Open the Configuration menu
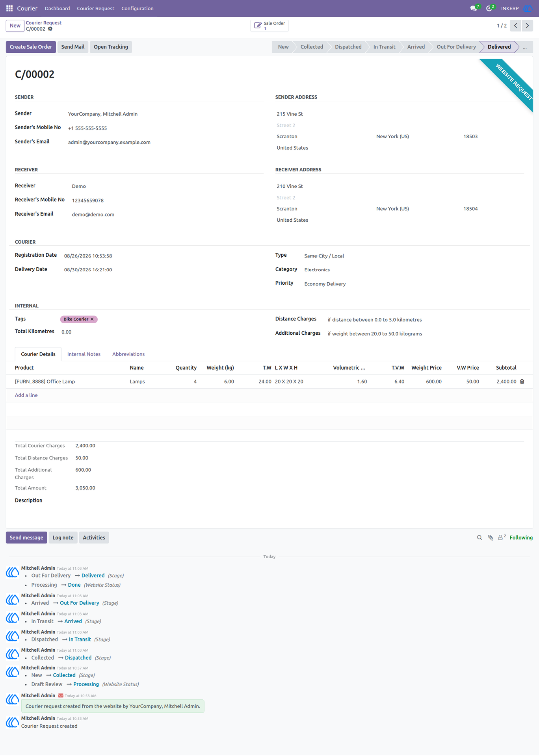Viewport: 539px width, 756px height. (x=138, y=8)
